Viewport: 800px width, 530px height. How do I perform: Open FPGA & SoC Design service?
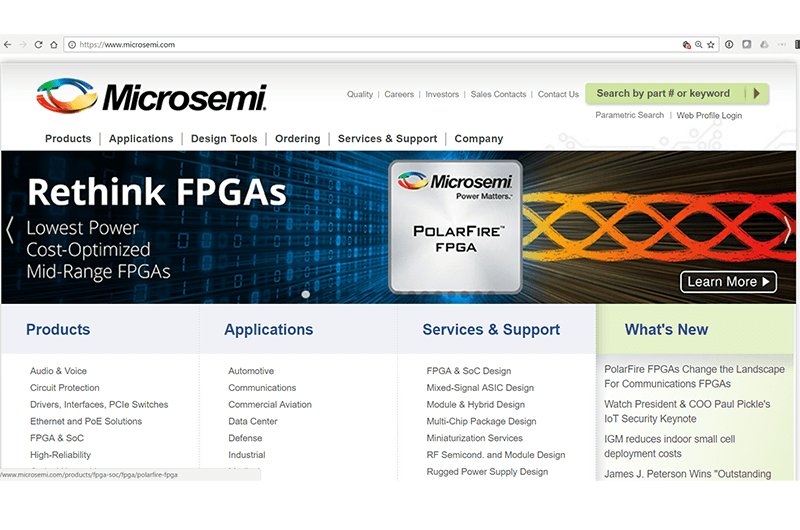(469, 371)
